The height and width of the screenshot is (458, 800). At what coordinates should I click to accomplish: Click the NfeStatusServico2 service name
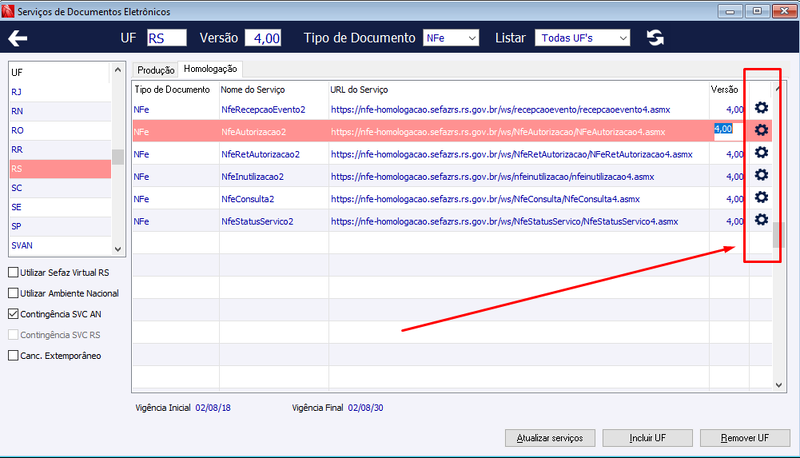(257, 221)
